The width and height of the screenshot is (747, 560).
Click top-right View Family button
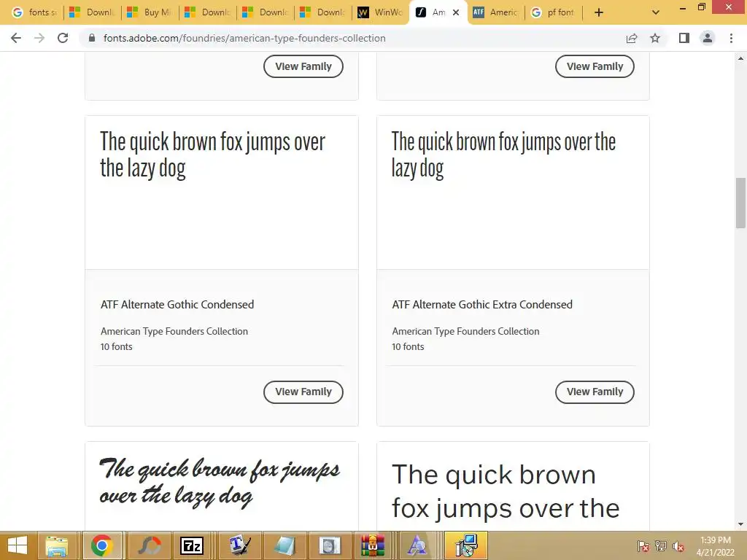pos(595,66)
